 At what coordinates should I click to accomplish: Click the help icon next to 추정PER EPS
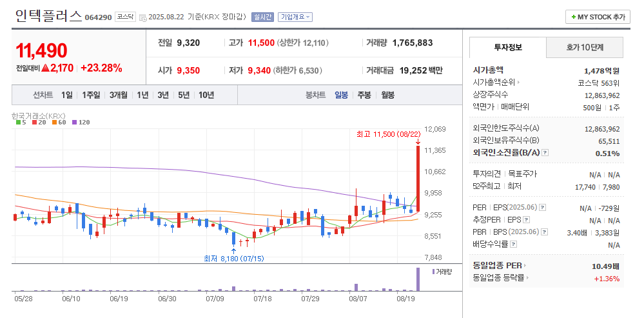click(x=527, y=220)
